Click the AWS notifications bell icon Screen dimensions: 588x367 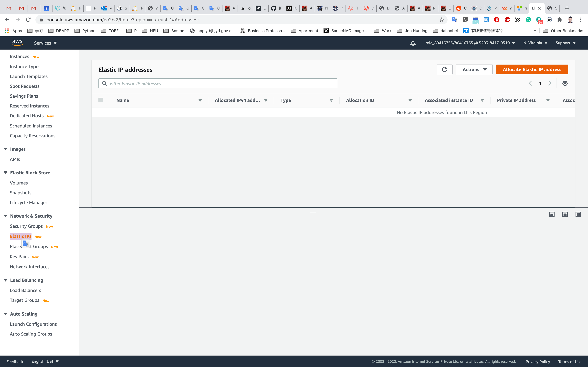[x=413, y=43]
